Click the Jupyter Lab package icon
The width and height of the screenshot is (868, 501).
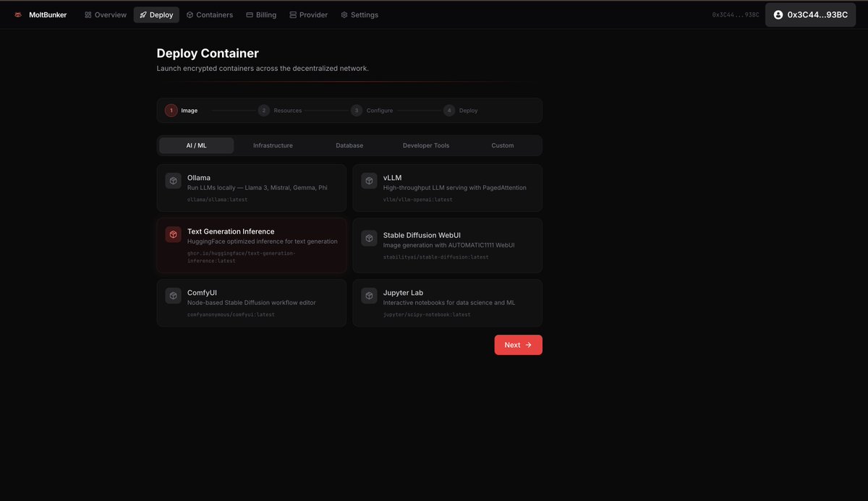pyautogui.click(x=369, y=296)
